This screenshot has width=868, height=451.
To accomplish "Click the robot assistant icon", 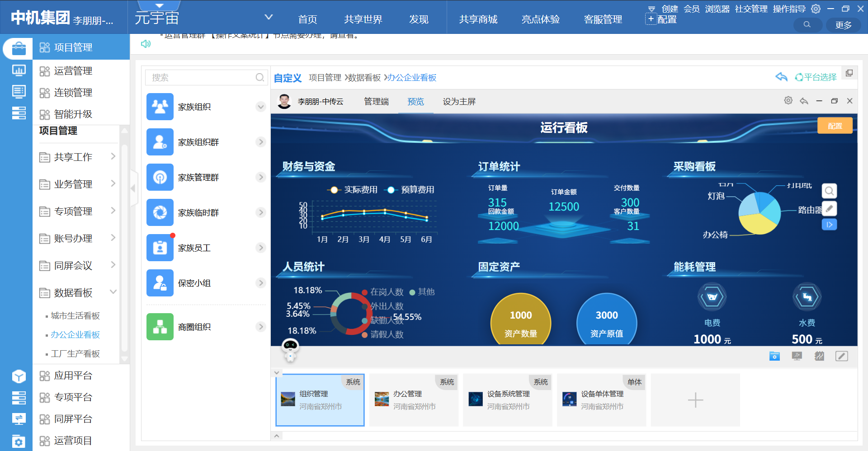I will click(x=290, y=349).
